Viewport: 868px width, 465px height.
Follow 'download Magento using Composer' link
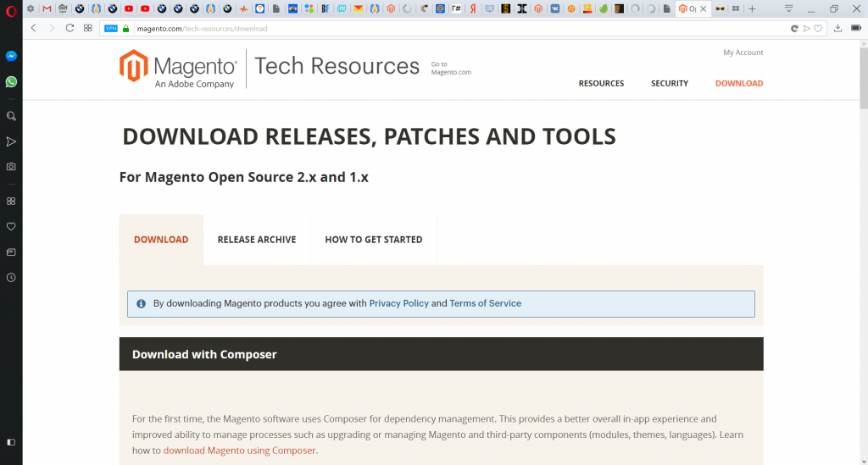(239, 451)
